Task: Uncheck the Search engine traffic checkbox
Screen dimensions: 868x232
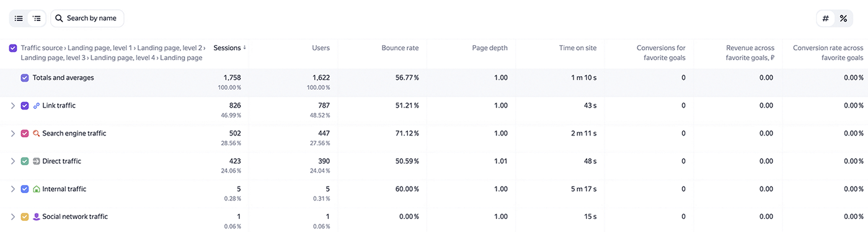Action: [25, 134]
